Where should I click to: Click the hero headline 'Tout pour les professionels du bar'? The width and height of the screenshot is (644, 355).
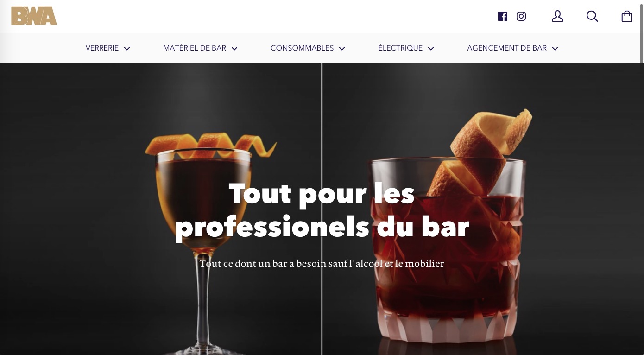pyautogui.click(x=322, y=210)
